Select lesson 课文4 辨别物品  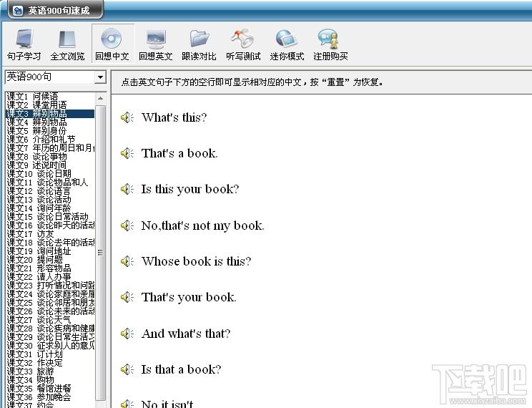[50, 122]
